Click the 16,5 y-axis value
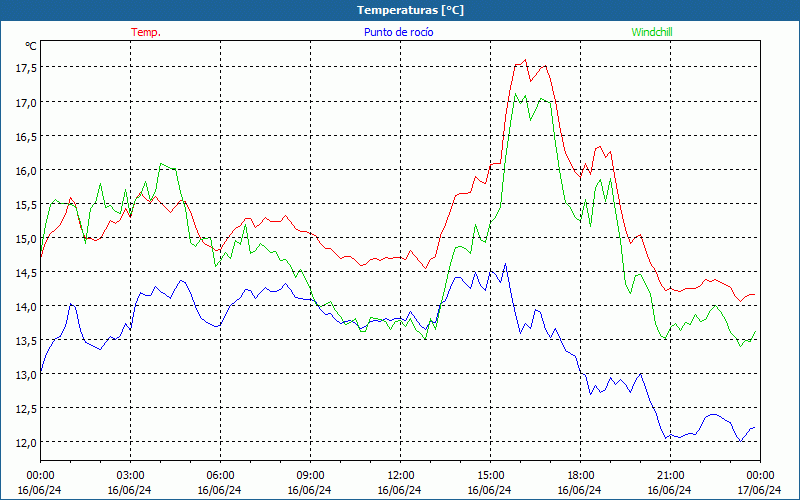 [x=26, y=137]
